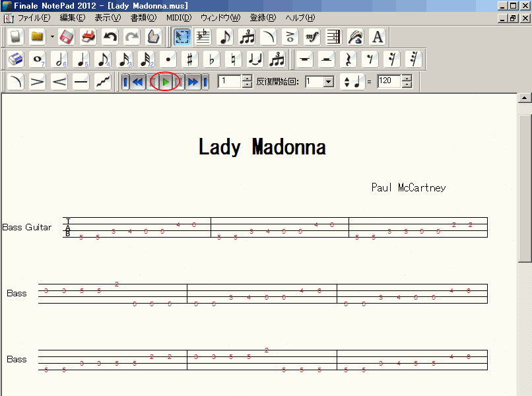Select the slur smart shape
This screenshot has height=396, width=532.
coord(16,82)
